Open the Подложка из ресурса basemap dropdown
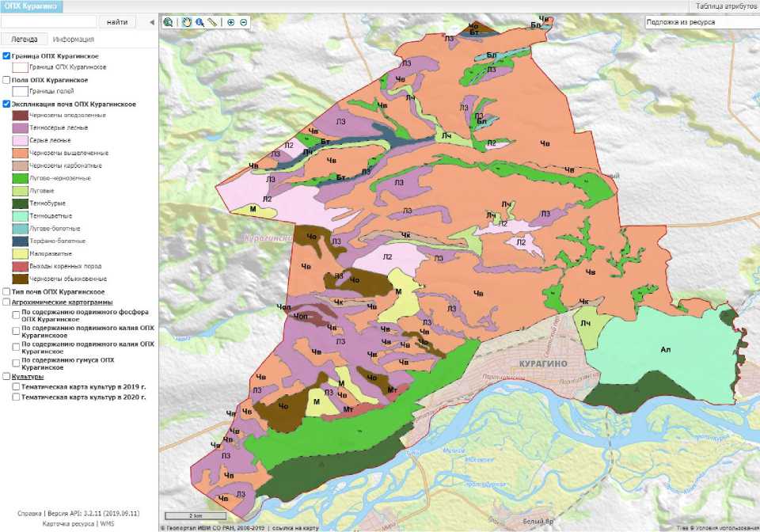The height and width of the screenshot is (532, 760). click(x=701, y=22)
